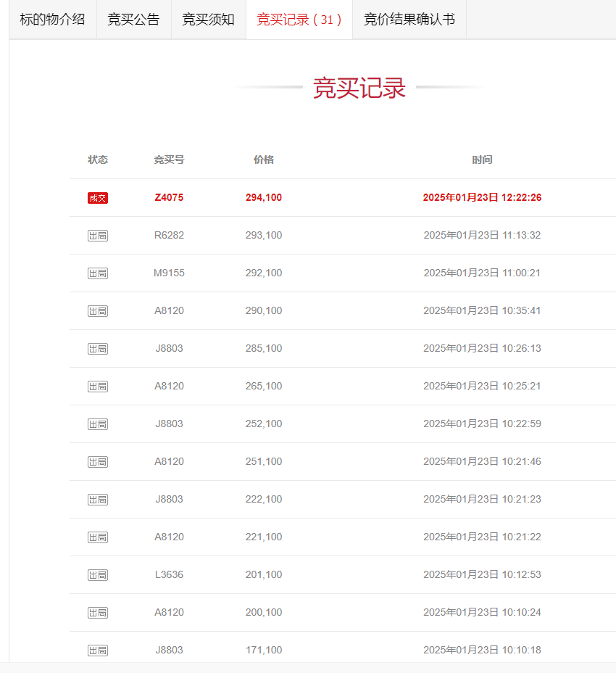Select bidder J8803 in the 222,100 row
616x673 pixels.
[169, 500]
